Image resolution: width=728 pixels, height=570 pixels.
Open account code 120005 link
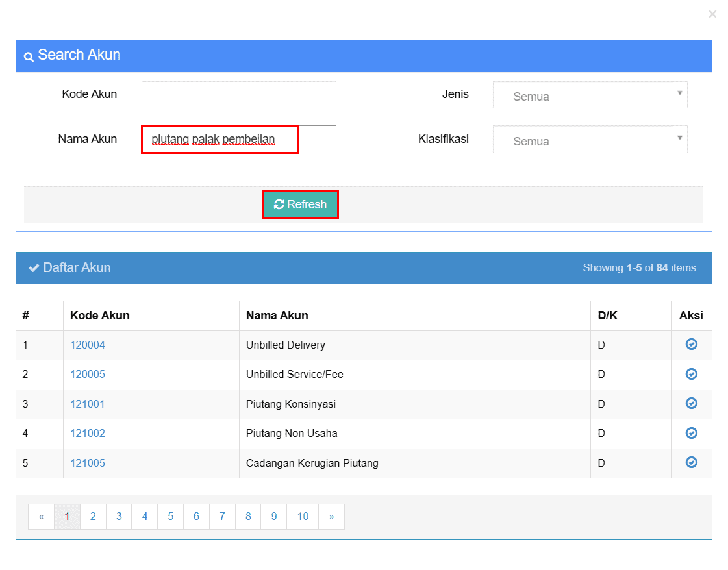(88, 375)
